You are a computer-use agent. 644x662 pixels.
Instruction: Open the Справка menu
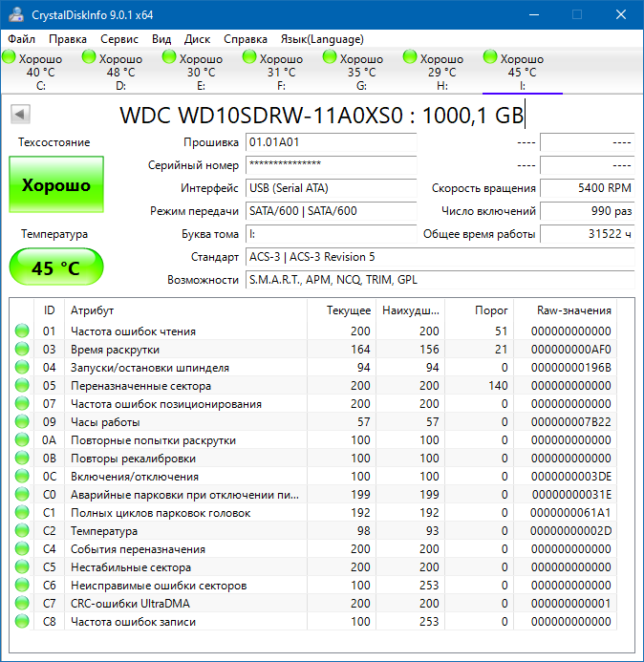click(x=246, y=39)
